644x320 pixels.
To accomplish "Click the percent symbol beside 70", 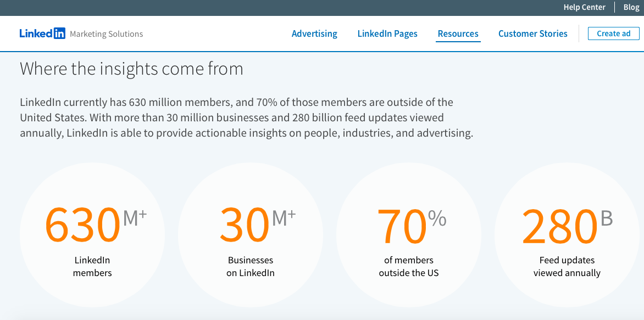I will (x=437, y=218).
